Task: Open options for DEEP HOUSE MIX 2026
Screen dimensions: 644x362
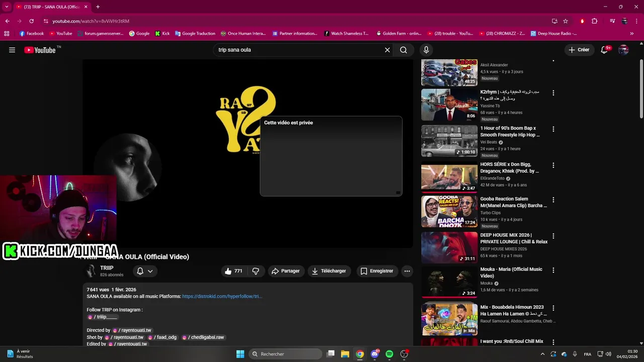Action: click(553, 236)
